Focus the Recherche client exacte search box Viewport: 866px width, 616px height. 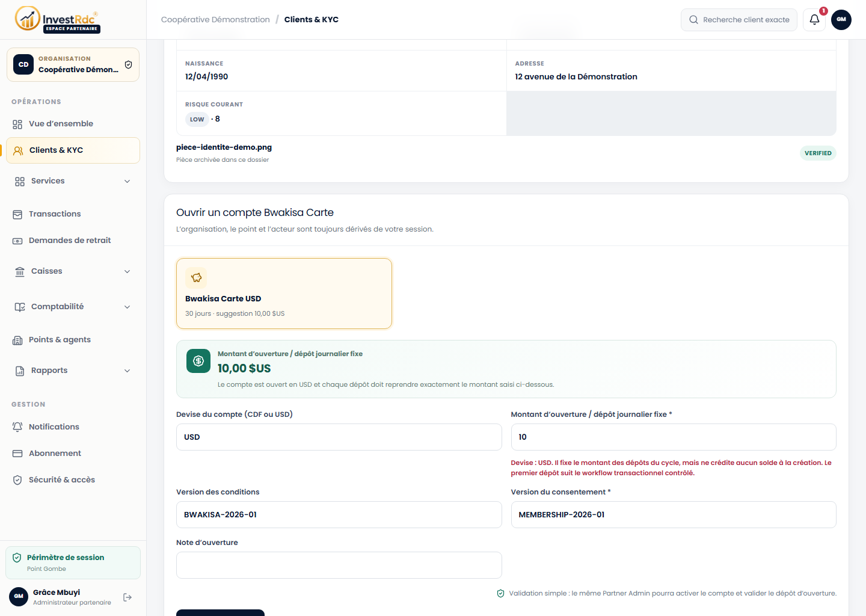[739, 20]
